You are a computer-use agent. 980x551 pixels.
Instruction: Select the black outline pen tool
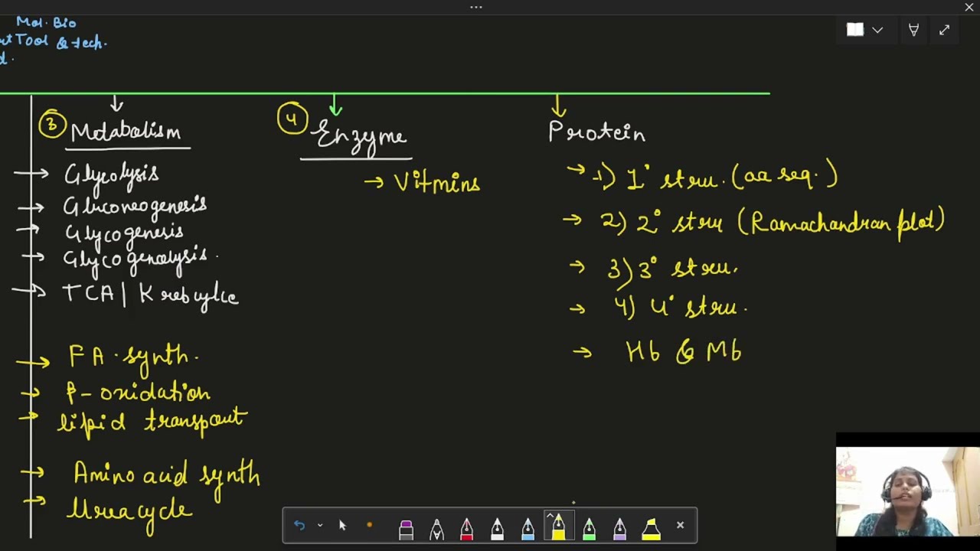(436, 528)
